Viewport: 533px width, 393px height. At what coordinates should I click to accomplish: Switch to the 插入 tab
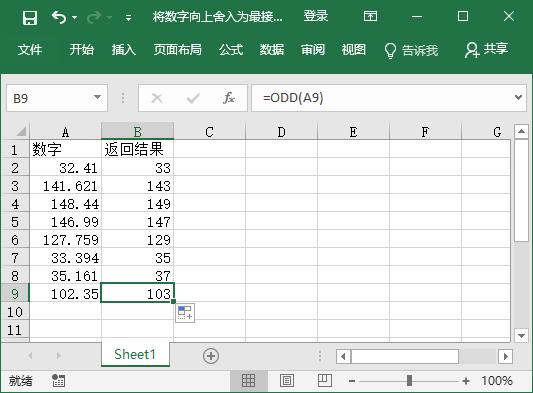(124, 50)
